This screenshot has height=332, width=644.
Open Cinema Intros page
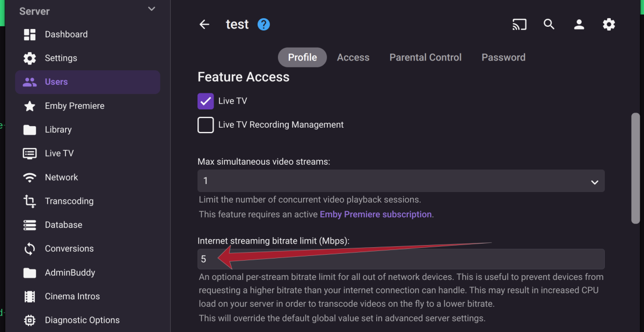point(72,297)
